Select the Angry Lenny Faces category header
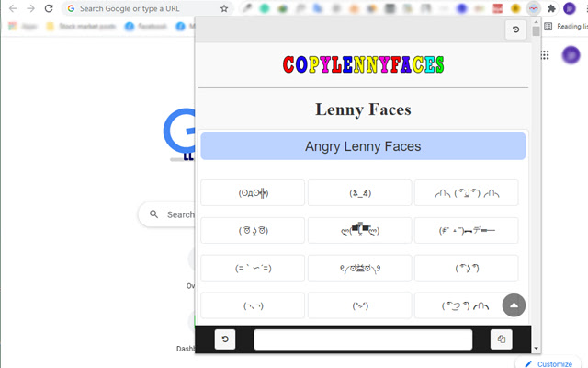 pyautogui.click(x=363, y=146)
